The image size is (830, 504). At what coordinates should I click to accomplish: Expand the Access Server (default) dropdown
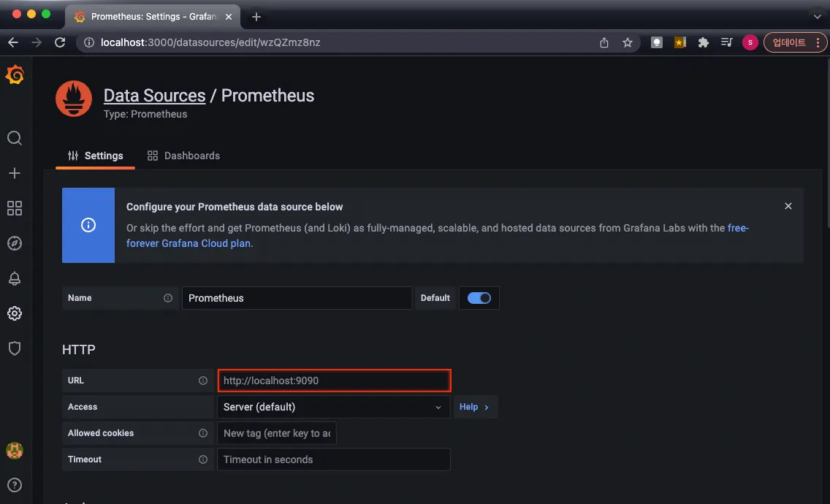(x=333, y=407)
